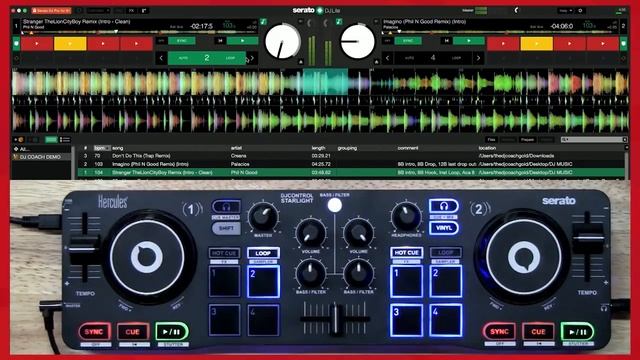Image resolution: width=640 pixels, height=360 pixels.
Task: Turn sync OFF on deck 1
Action: click(x=161, y=41)
